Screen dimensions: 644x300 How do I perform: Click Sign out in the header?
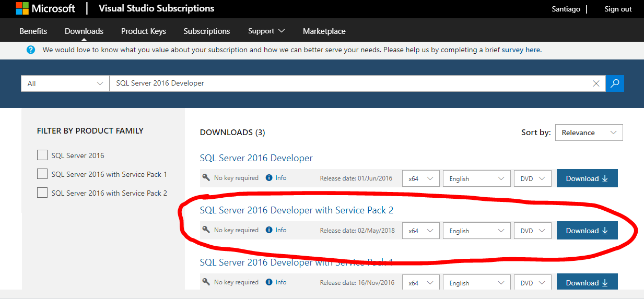(618, 9)
